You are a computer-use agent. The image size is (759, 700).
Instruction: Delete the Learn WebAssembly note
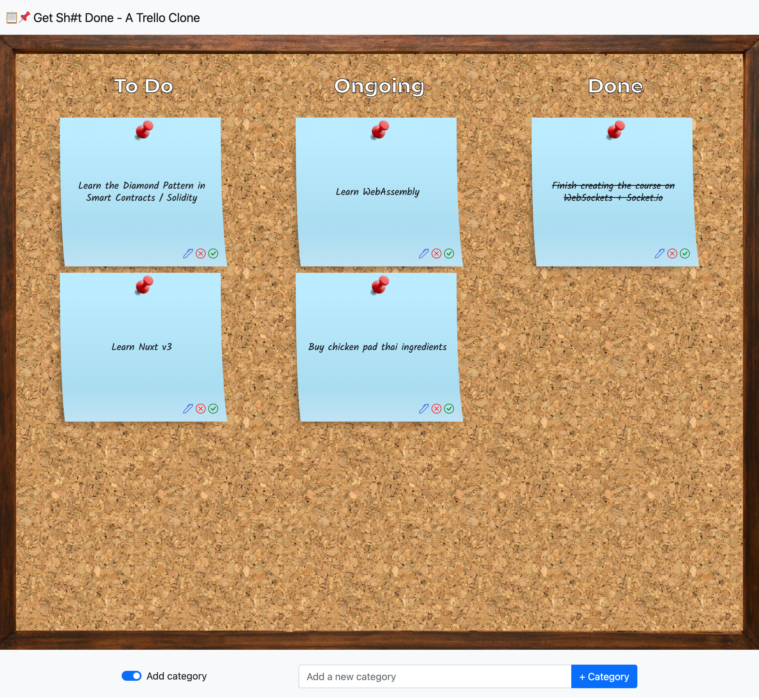click(x=436, y=254)
